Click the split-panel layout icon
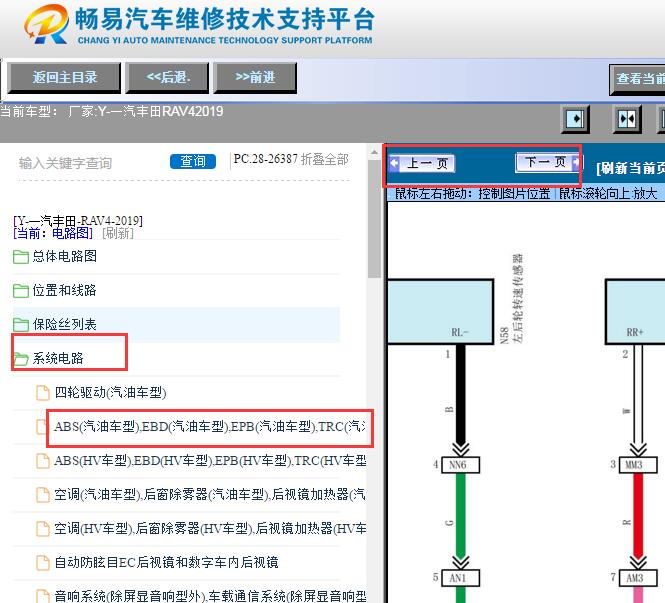Image resolution: width=665 pixels, height=603 pixels. [x=627, y=119]
